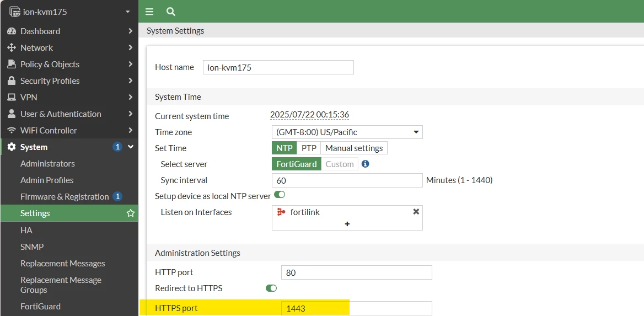Add an interface with the plus icon

(347, 224)
